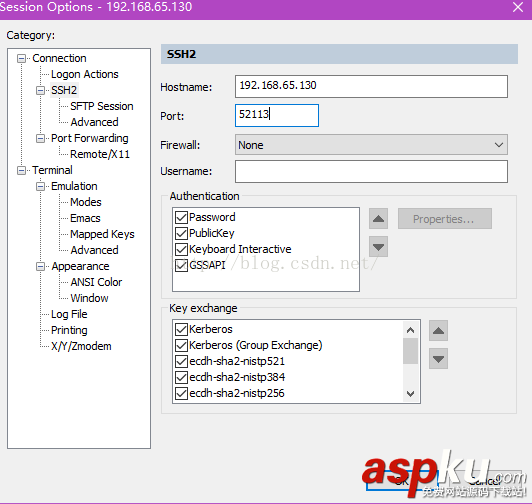
Task: Toggle PublicKey authentication checkbox
Action: click(x=182, y=233)
